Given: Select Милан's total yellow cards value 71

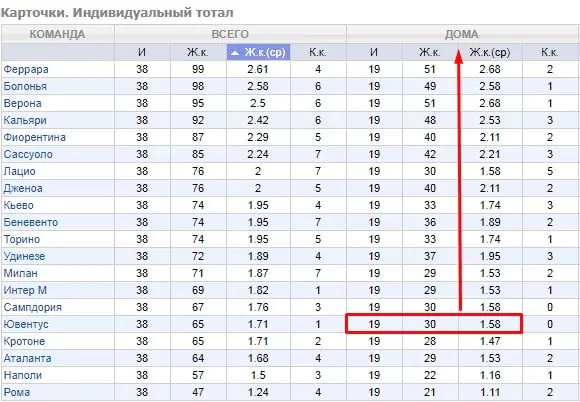Looking at the screenshot, I should click(x=198, y=273).
